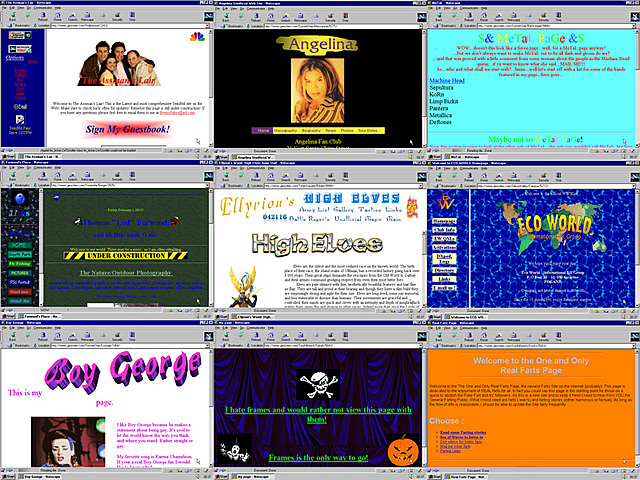Click the NBC peacock logo on Assman's Lair page
Viewport: 640px width, 480px height.
coord(197,37)
